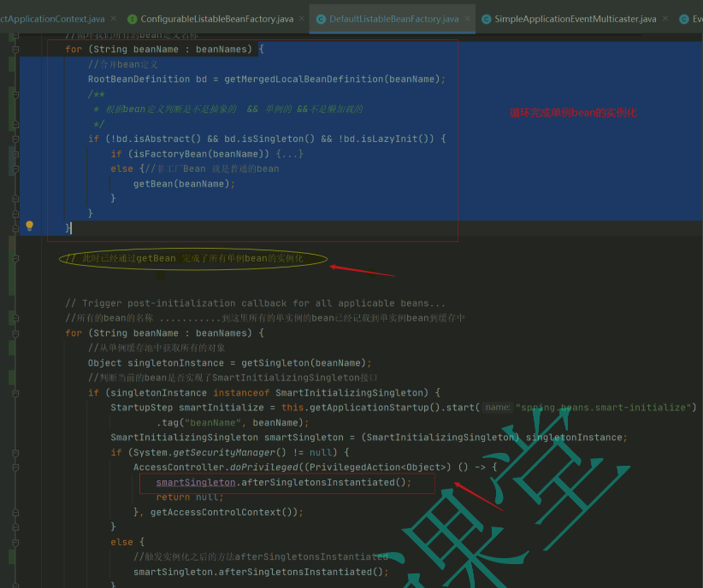
Task: Click smartSingleton.afterSingletonsInstantiated() in the else branch
Action: 261,573
